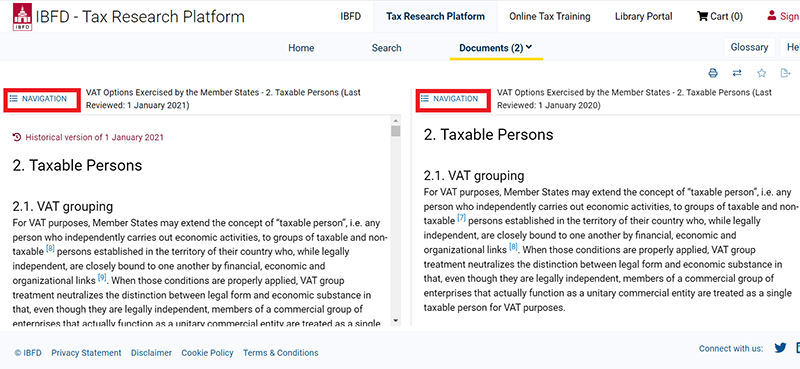Screen dimensions: 800x369
Task: Expand the Documents (2) dropdown
Action: pos(496,47)
